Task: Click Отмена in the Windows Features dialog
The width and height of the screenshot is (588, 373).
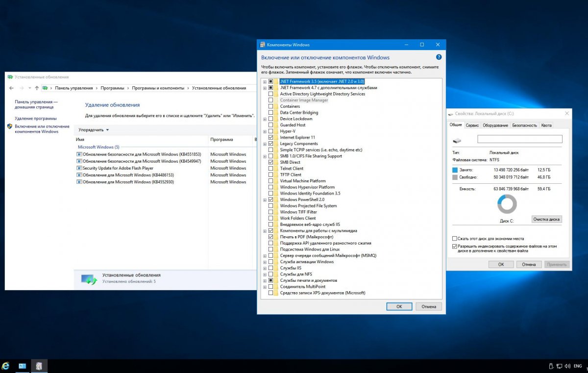Action: coord(429,306)
